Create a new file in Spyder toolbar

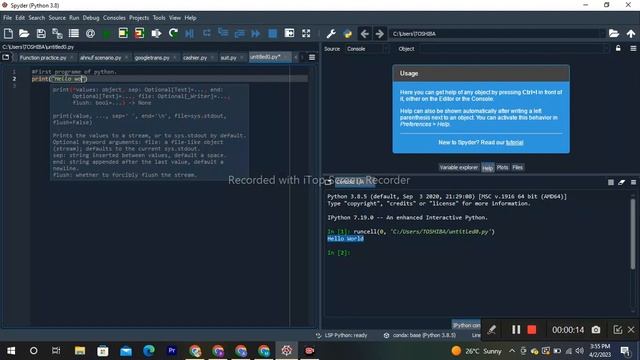coord(8,33)
